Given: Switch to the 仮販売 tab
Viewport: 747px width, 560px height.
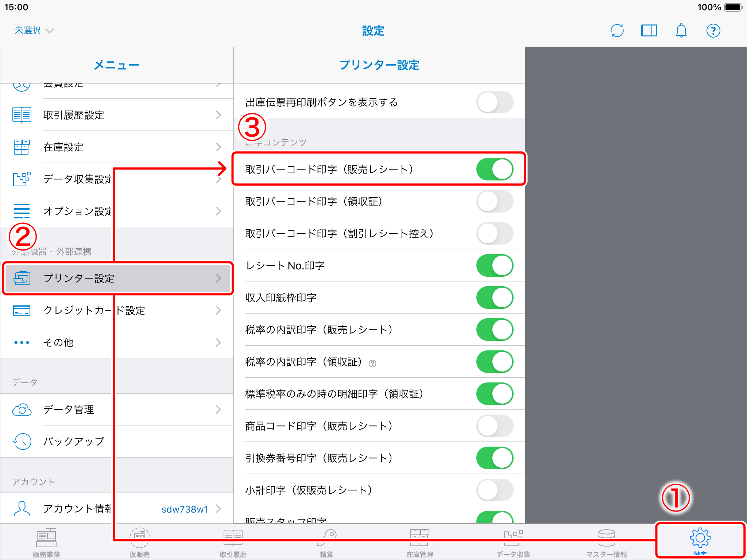Looking at the screenshot, I should pos(140,543).
